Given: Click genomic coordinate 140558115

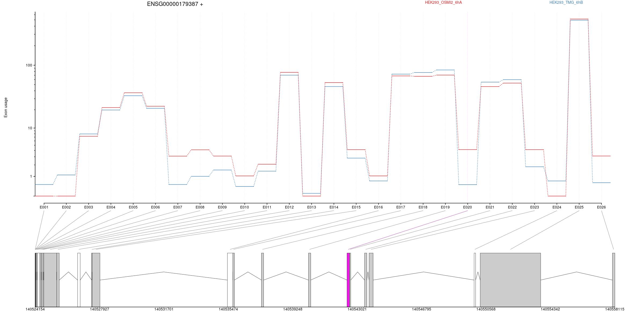Looking at the screenshot, I should tap(615, 309).
